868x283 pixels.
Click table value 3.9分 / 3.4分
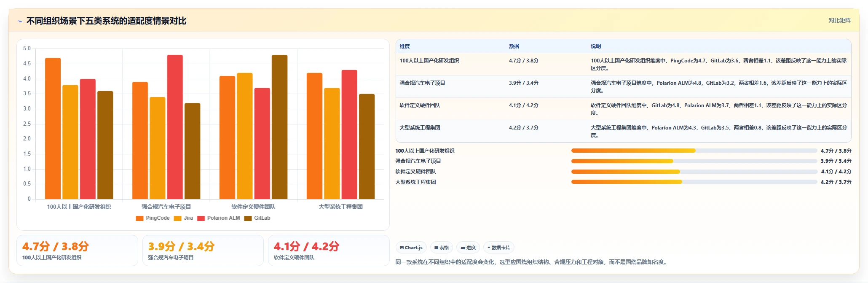click(x=523, y=83)
